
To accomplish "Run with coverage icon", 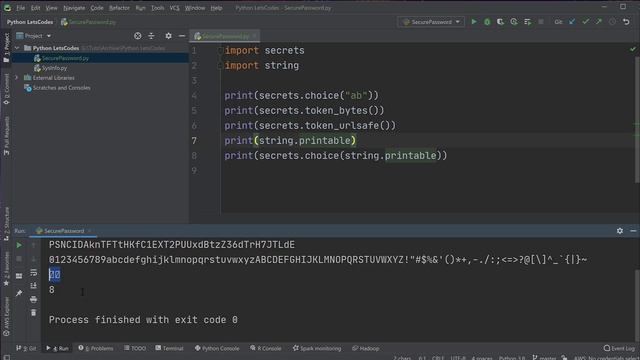I will [x=500, y=22].
